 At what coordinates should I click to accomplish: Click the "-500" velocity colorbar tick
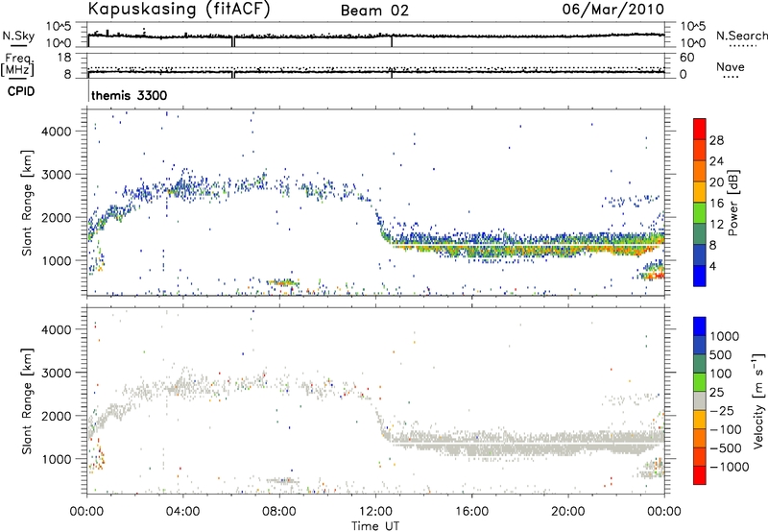[x=725, y=448]
